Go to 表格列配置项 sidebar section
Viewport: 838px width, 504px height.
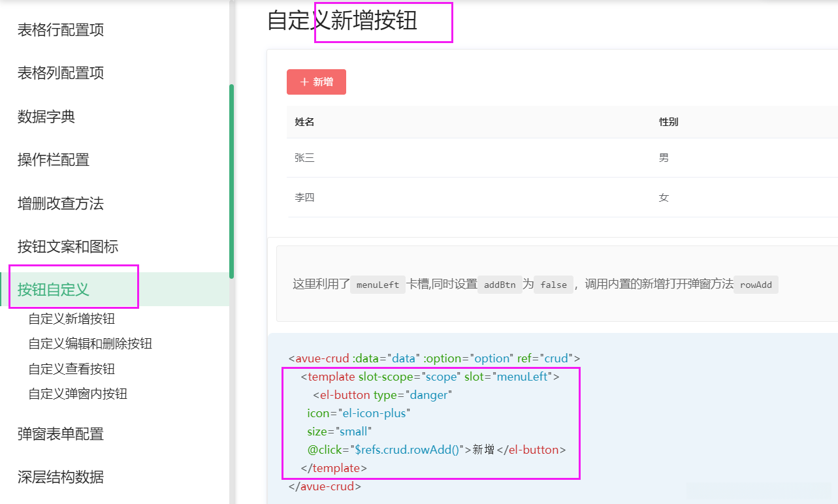pos(61,73)
